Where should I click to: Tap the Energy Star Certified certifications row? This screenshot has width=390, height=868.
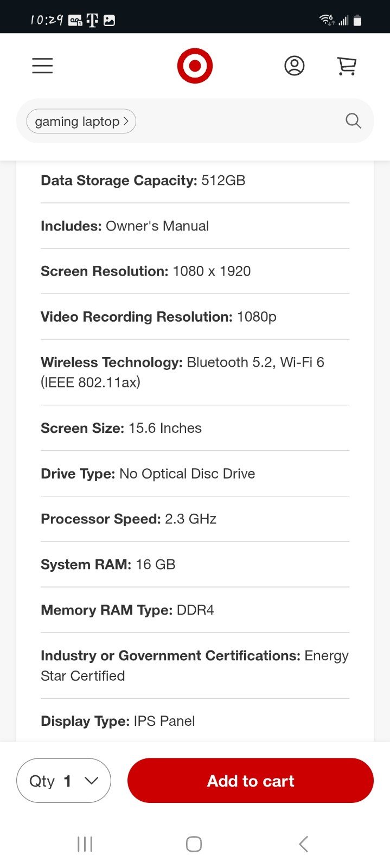point(195,666)
